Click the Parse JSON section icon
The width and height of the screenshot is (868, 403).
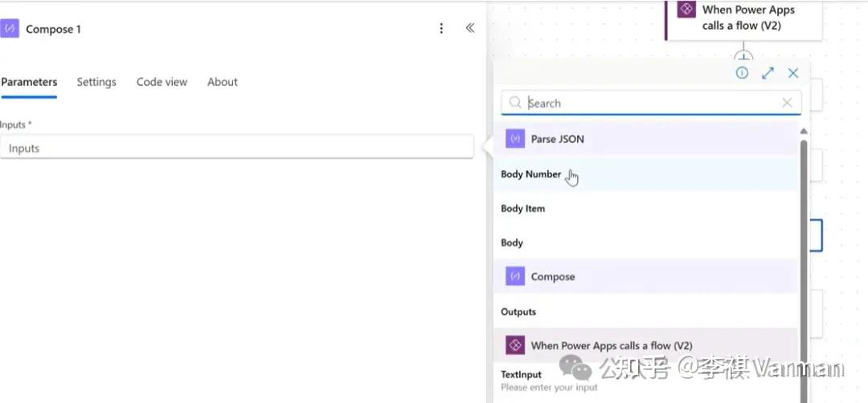[x=515, y=140]
